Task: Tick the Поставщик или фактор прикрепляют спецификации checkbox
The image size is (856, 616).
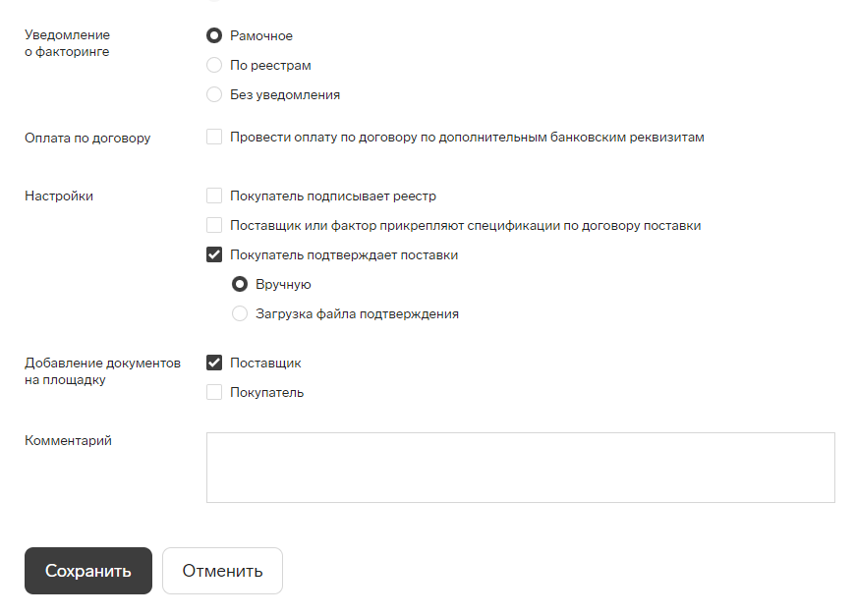Action: pyautogui.click(x=214, y=225)
